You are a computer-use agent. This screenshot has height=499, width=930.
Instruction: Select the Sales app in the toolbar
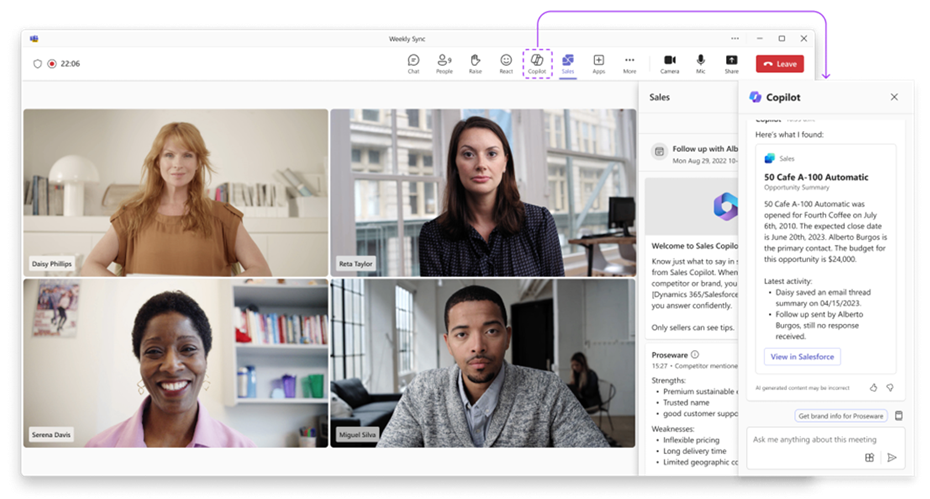[x=568, y=63]
